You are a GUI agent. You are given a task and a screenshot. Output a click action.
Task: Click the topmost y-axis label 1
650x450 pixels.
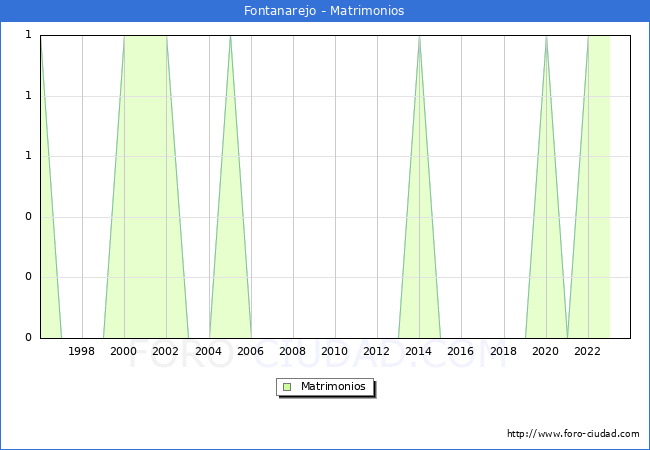pyautogui.click(x=29, y=36)
